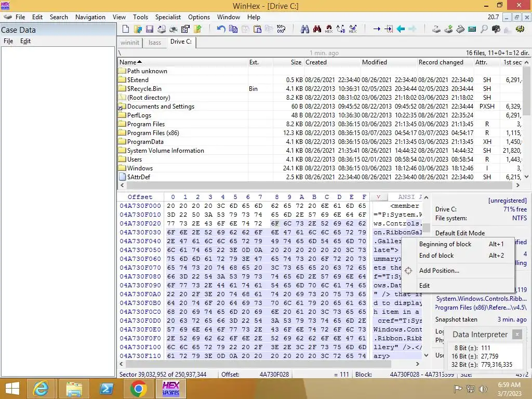Image resolution: width=532 pixels, height=399 pixels.
Task: Open the File menu in the main menu bar
Action: (20, 17)
